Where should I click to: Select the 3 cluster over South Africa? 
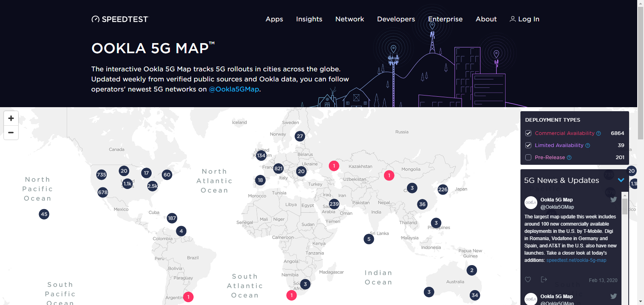[305, 284]
